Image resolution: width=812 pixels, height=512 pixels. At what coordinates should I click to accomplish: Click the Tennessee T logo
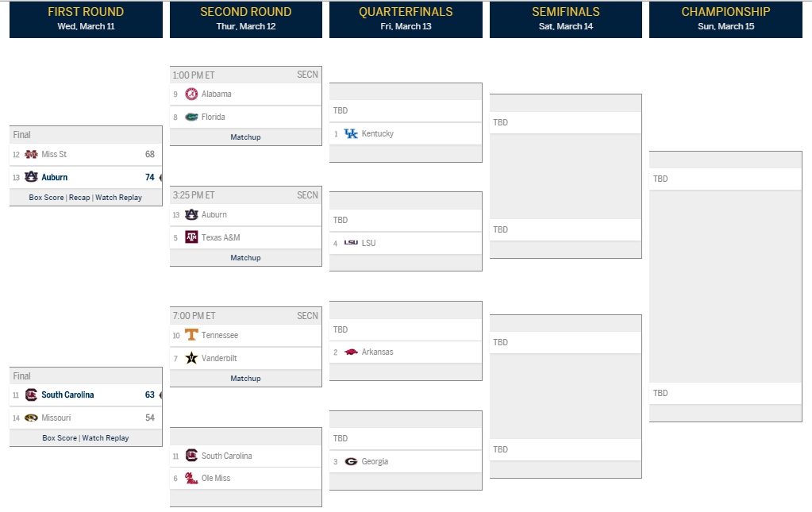pos(191,335)
